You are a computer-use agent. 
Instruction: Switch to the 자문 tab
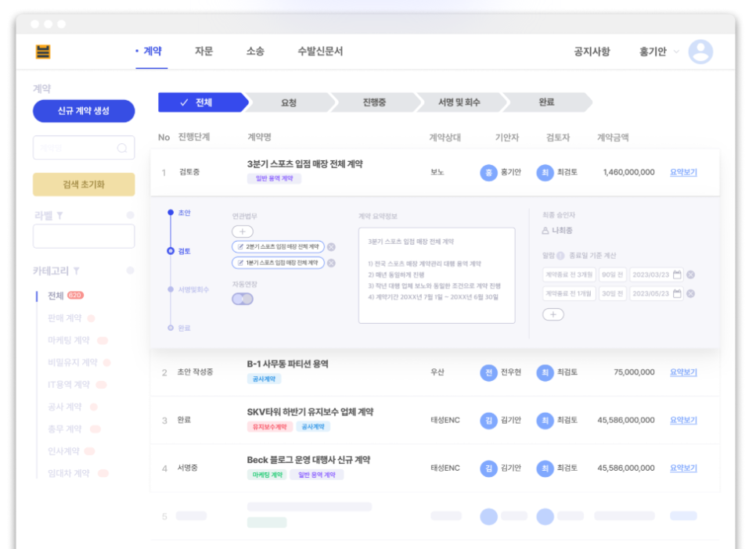(207, 50)
